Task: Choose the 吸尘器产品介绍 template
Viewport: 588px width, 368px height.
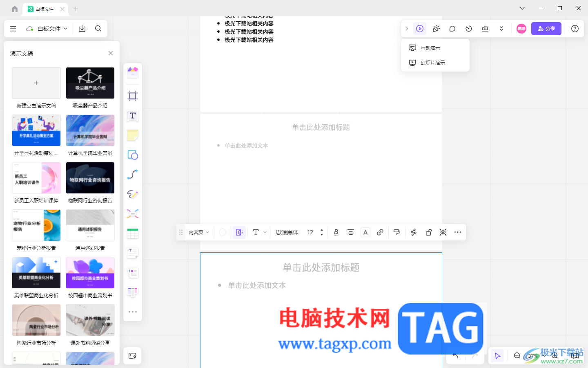Action: click(90, 83)
